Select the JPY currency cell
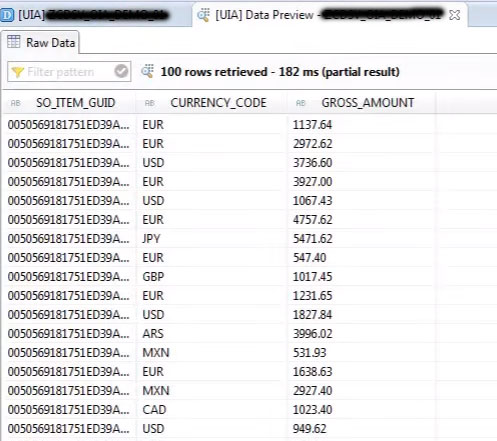497x441 pixels. pos(211,239)
